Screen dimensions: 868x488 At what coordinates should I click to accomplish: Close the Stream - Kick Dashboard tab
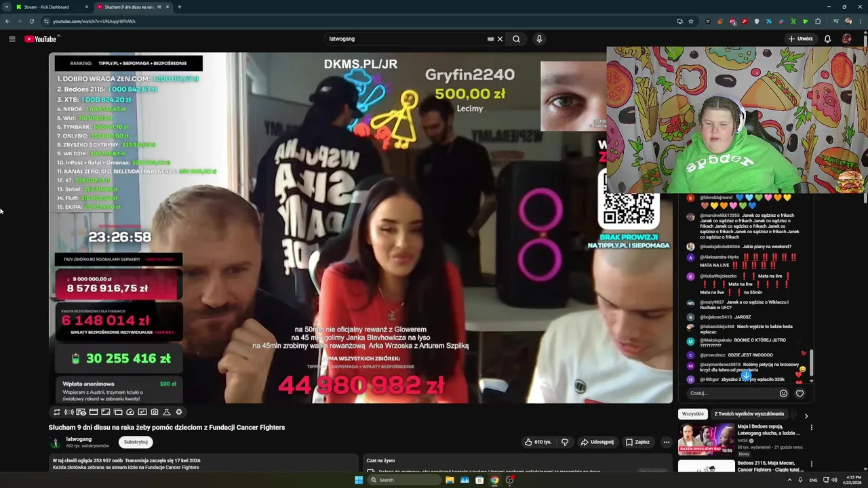point(86,7)
